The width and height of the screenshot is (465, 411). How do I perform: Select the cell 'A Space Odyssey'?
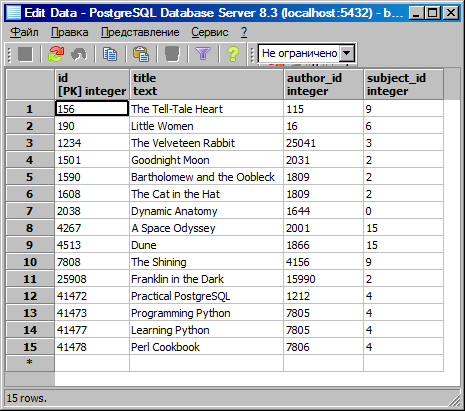point(207,228)
